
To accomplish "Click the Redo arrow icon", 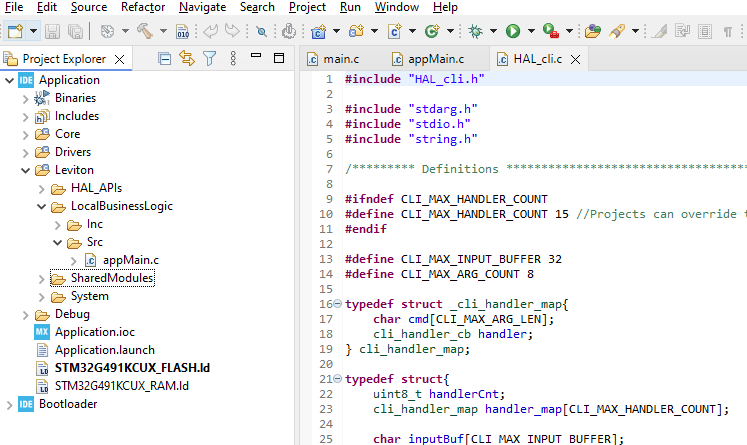I will [x=232, y=31].
